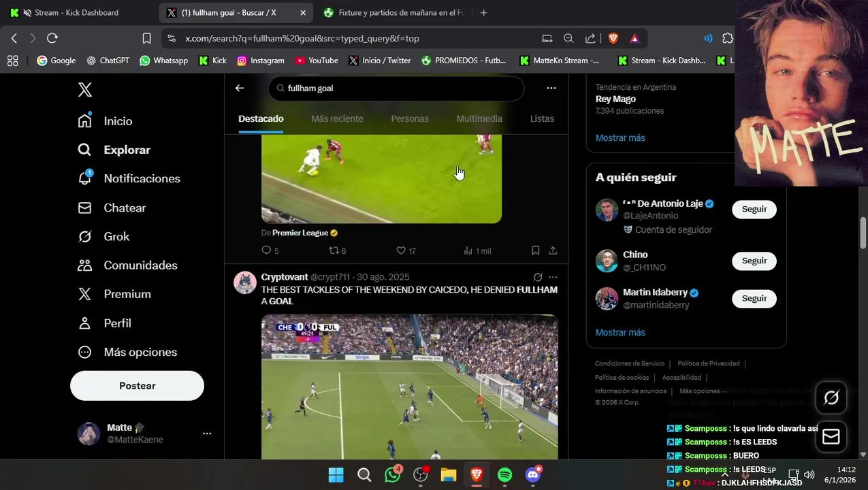The image size is (868, 490).
Task: Play the Chelsea vs Fulham video
Action: click(x=410, y=387)
